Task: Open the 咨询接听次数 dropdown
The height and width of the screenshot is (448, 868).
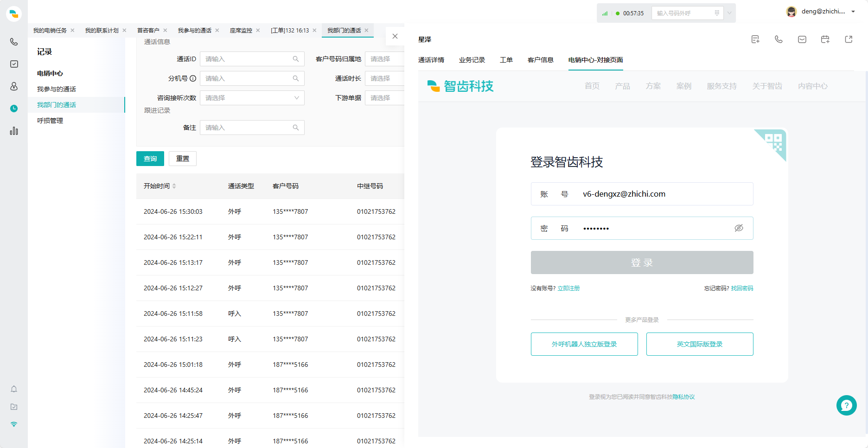Action: [x=252, y=98]
